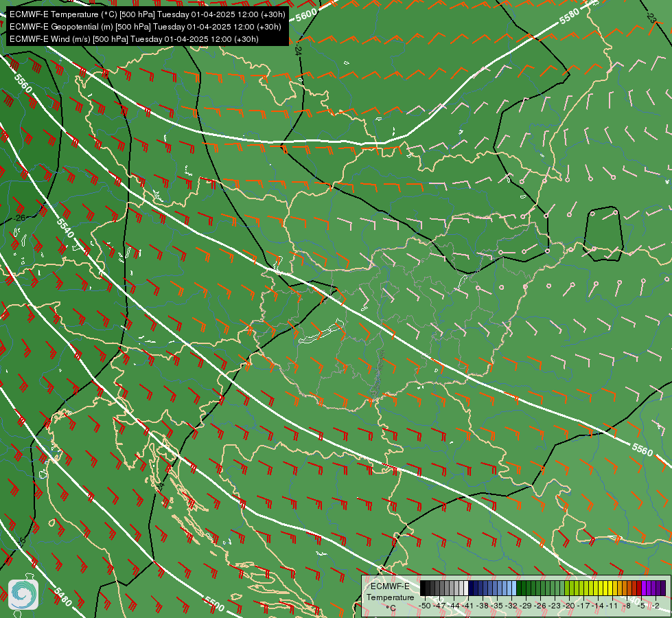Click the -11 value in the legend
The image size is (672, 618).
(612, 606)
